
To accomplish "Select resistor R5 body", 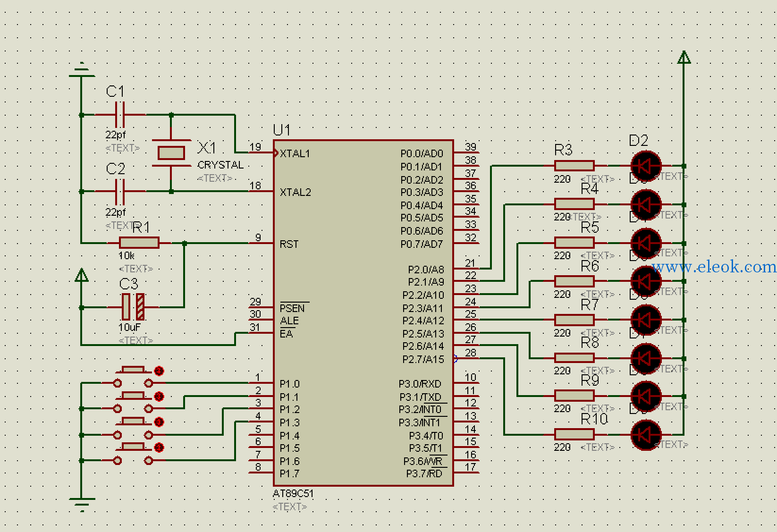I will coord(574,243).
